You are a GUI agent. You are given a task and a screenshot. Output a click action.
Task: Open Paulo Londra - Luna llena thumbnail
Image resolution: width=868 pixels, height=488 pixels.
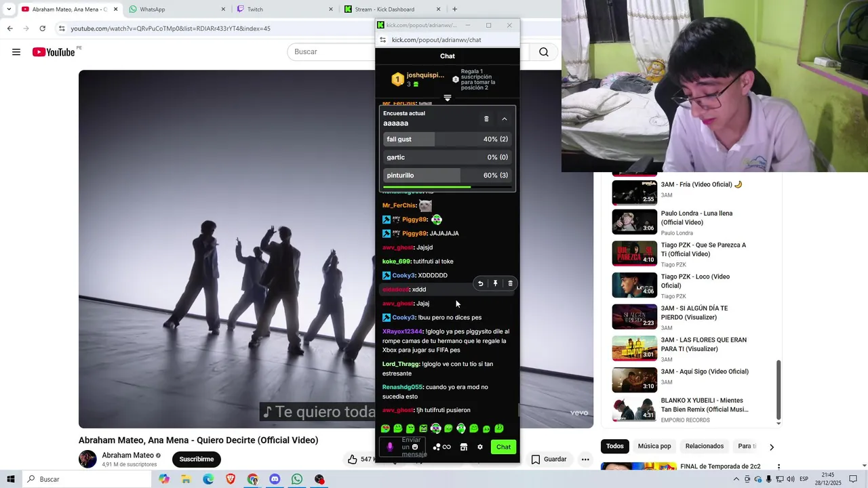[635, 222]
